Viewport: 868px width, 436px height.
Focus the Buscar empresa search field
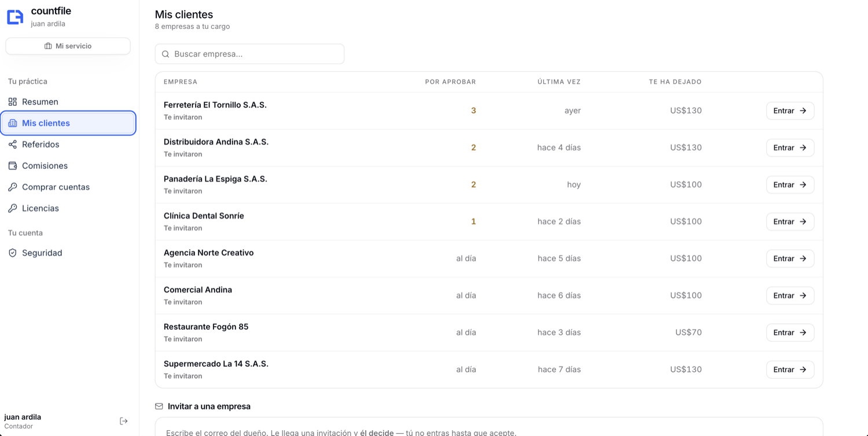click(x=249, y=54)
